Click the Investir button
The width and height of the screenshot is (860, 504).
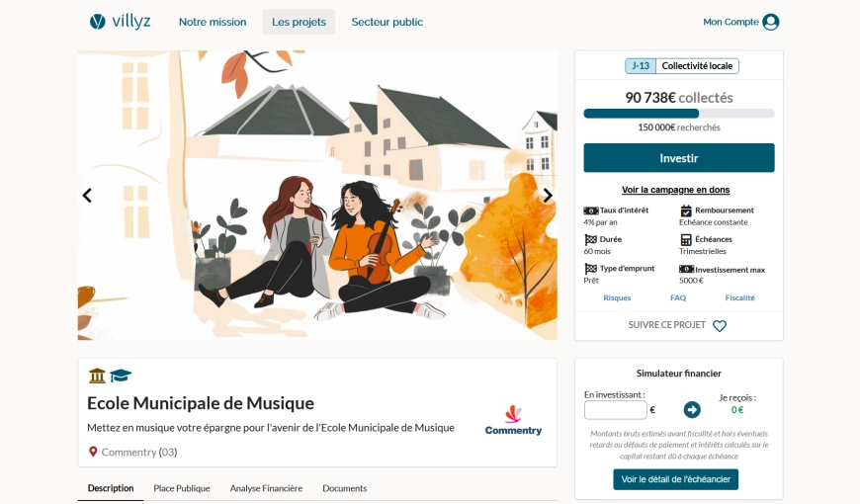click(679, 158)
